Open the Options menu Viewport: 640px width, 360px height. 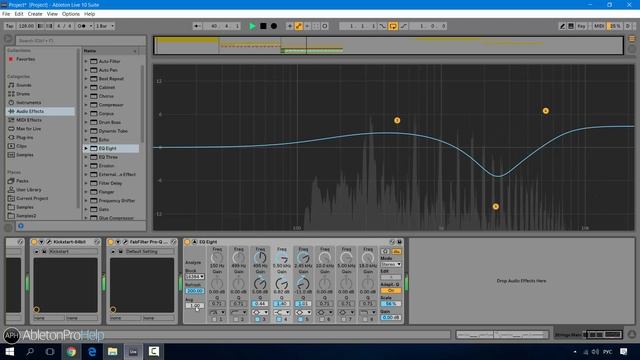(x=71, y=14)
